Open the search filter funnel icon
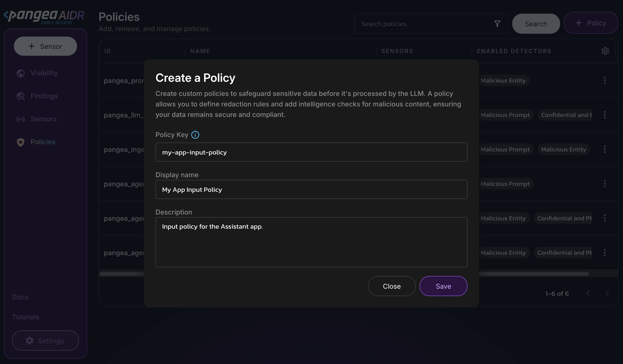 click(x=497, y=24)
